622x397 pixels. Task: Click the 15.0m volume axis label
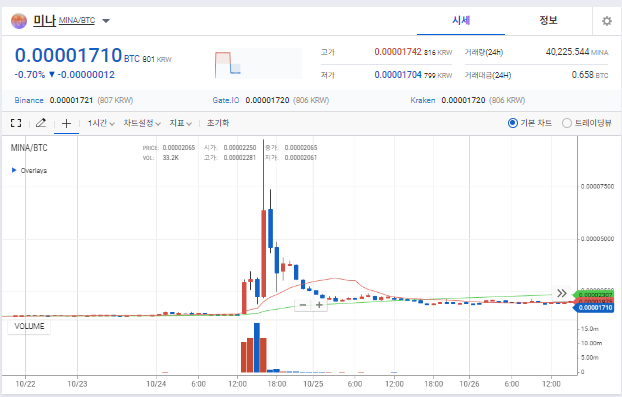point(589,329)
